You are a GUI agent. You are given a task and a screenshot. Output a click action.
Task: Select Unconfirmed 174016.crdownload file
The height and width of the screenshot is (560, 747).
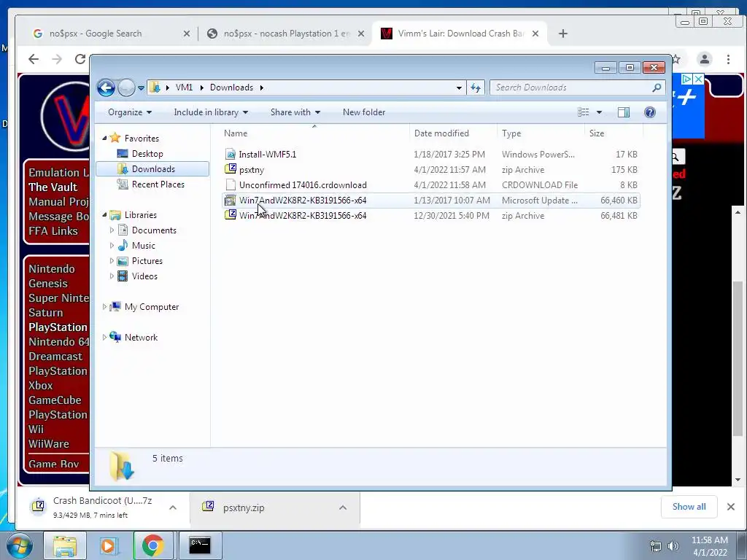(430, 184)
